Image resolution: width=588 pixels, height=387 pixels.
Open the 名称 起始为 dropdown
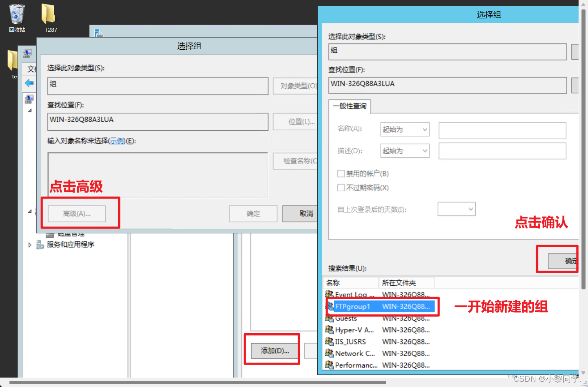[405, 129]
